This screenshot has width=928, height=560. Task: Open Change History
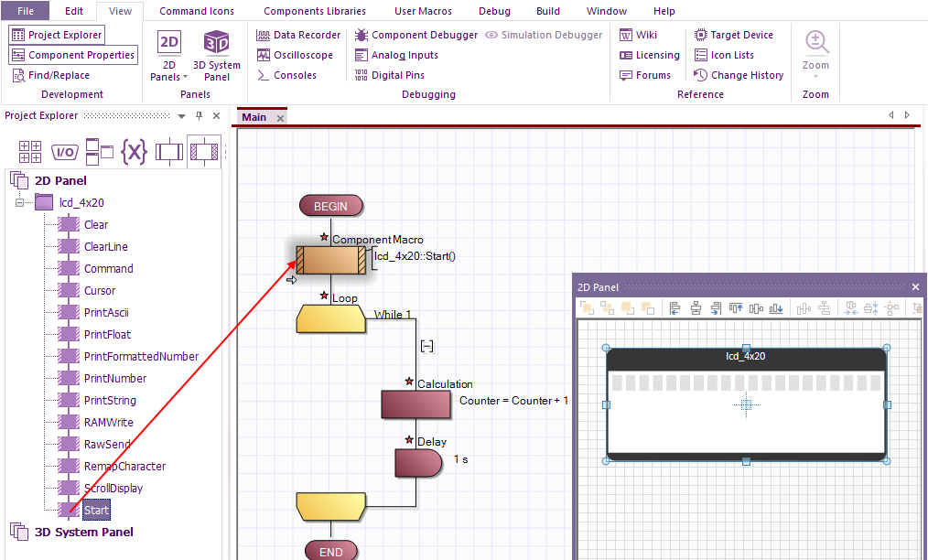[x=739, y=75]
